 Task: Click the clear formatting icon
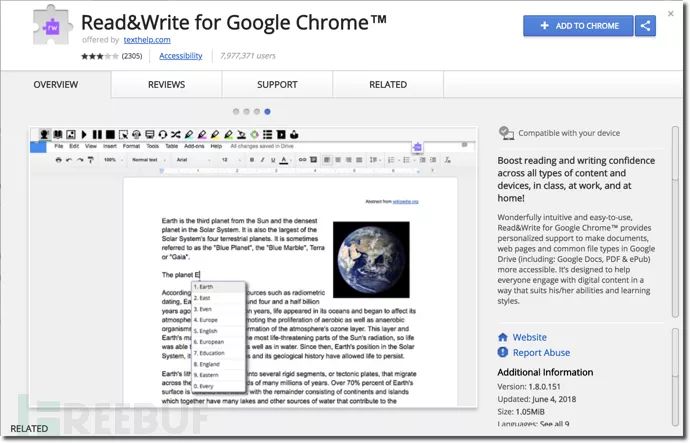click(448, 160)
